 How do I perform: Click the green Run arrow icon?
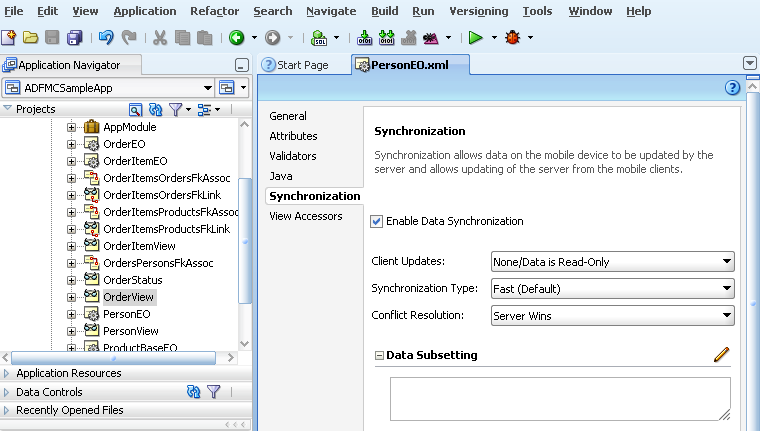point(476,37)
